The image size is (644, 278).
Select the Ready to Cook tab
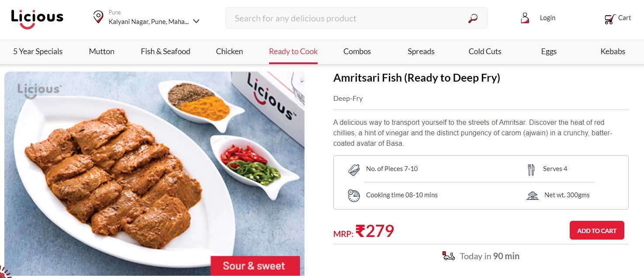pyautogui.click(x=293, y=51)
